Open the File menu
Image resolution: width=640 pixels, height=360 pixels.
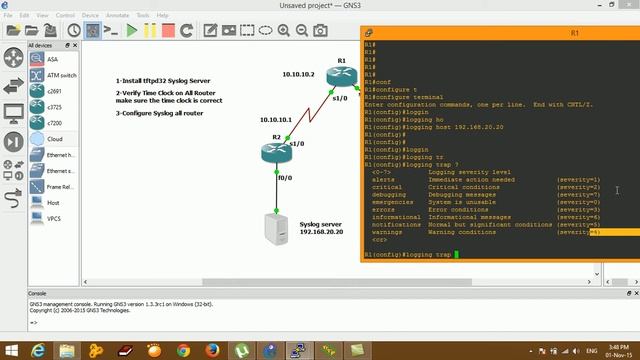pos(8,16)
